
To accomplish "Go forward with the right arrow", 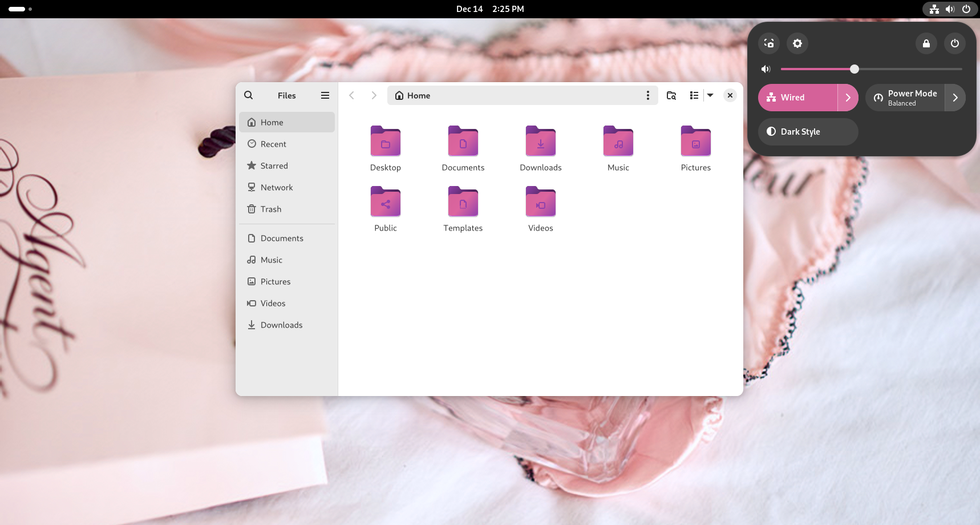I will [374, 95].
